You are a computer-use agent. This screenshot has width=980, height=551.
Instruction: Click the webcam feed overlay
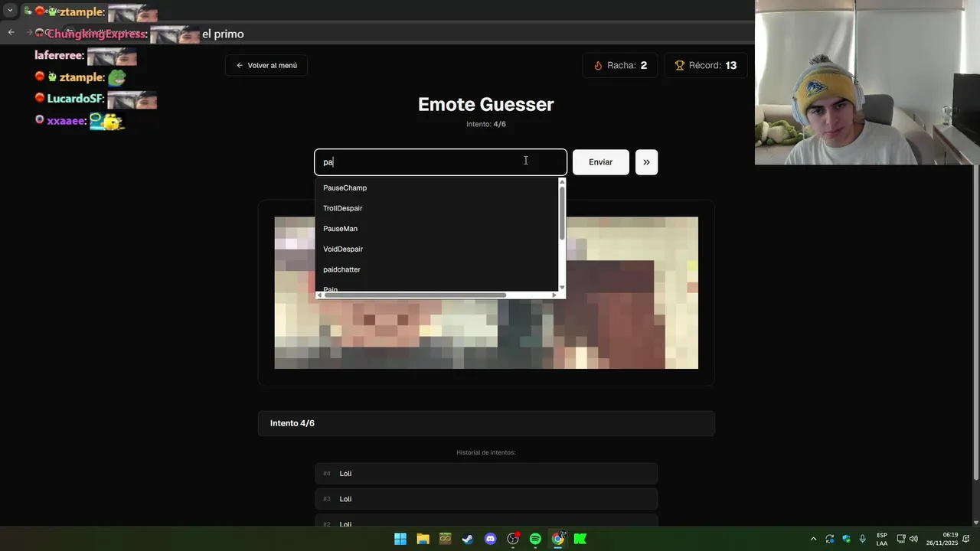click(x=867, y=82)
